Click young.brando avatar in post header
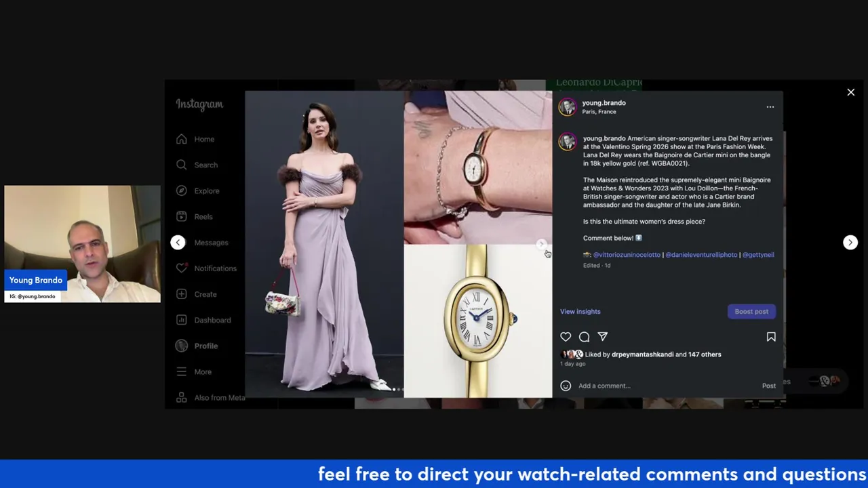The image size is (868, 488). coord(568,107)
